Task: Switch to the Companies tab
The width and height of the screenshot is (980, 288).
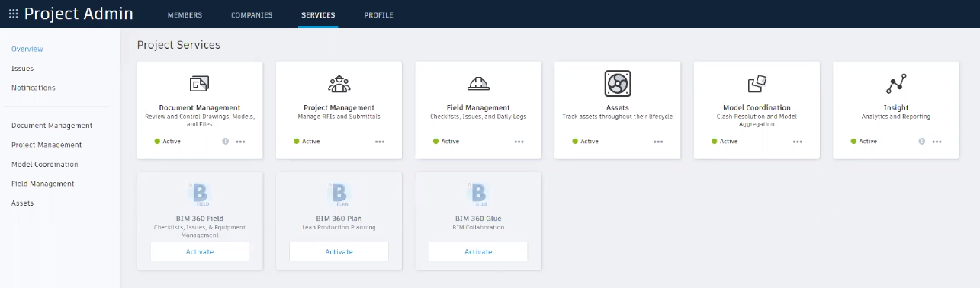Action: pos(252,14)
